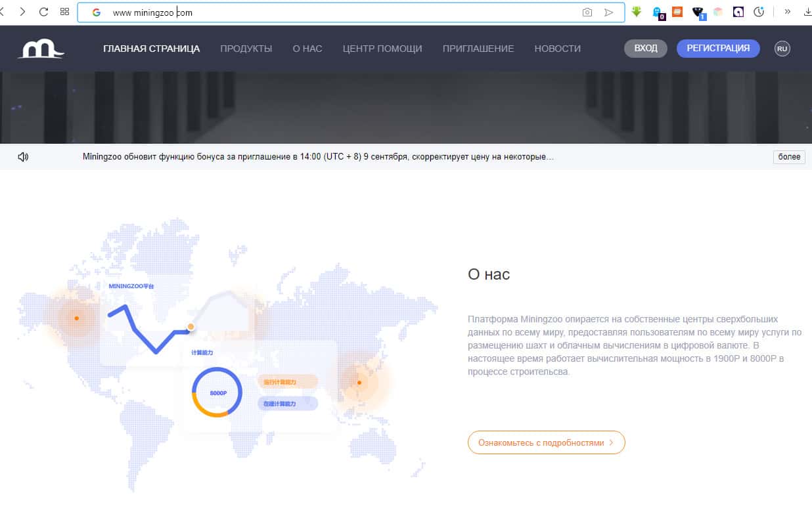812x512 pixels.
Task: Open the ПРОДУКТЫ menu item
Action: coord(246,49)
